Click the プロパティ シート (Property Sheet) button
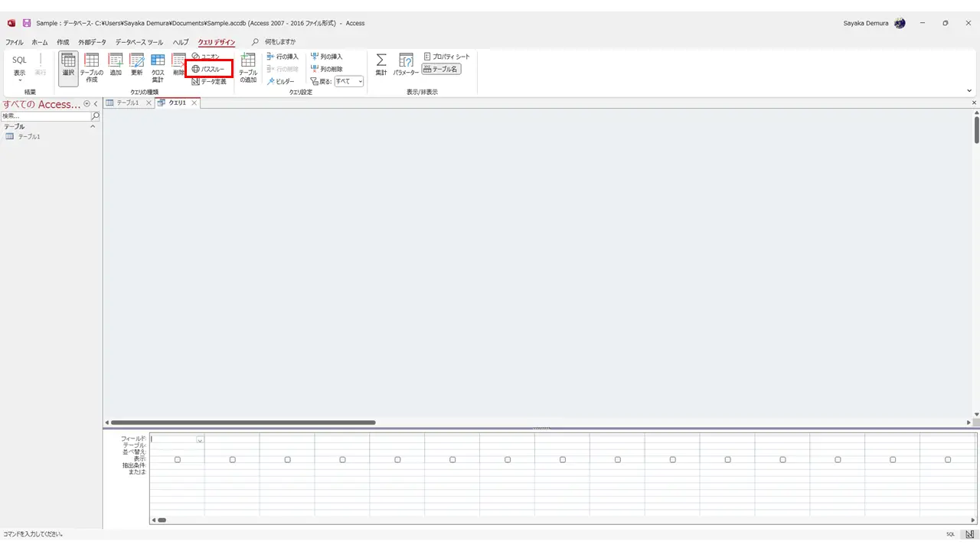 click(x=446, y=57)
